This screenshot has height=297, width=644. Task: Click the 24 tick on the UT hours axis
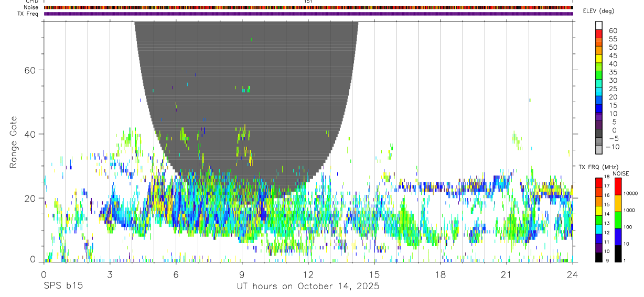pyautogui.click(x=573, y=274)
